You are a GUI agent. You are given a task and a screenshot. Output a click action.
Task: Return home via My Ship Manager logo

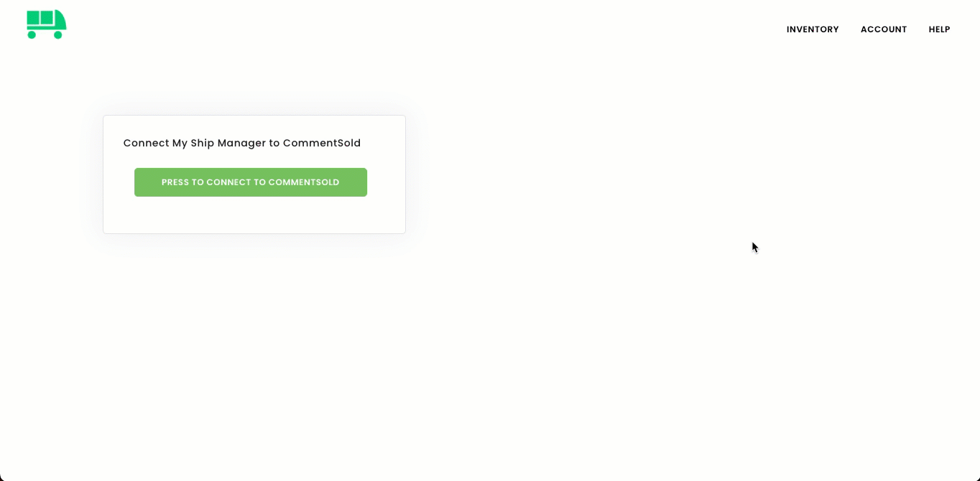click(x=47, y=24)
